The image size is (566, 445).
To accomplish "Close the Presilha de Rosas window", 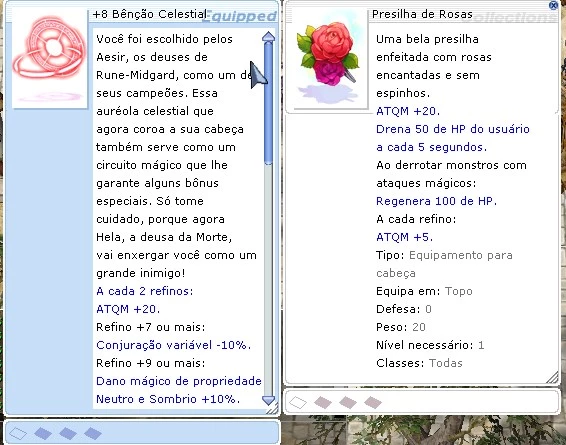I will pyautogui.click(x=553, y=5).
